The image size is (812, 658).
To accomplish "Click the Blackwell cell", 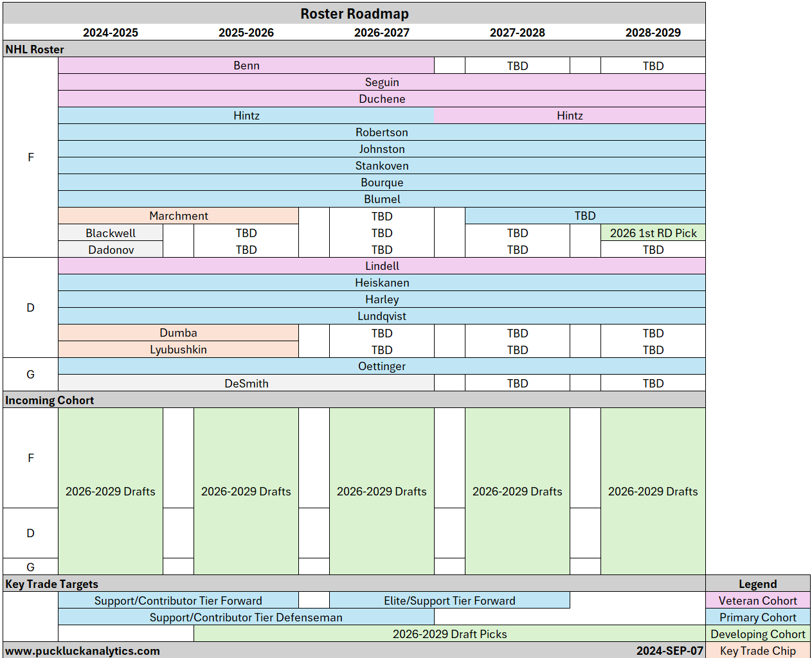I will pyautogui.click(x=111, y=233).
